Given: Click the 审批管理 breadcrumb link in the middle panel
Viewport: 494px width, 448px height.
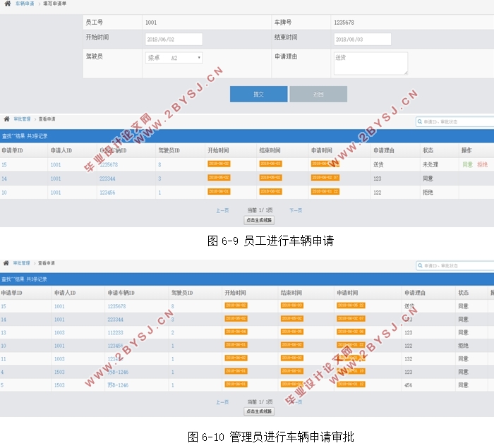Looking at the screenshot, I should point(22,119).
